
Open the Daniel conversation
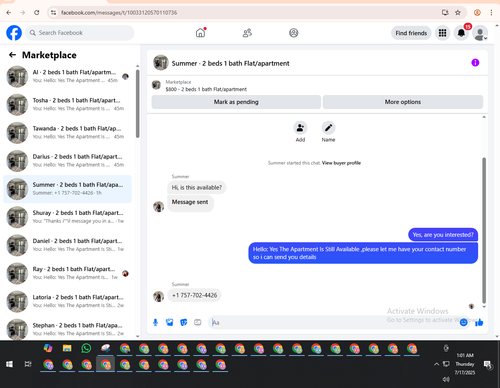pyautogui.click(x=68, y=245)
